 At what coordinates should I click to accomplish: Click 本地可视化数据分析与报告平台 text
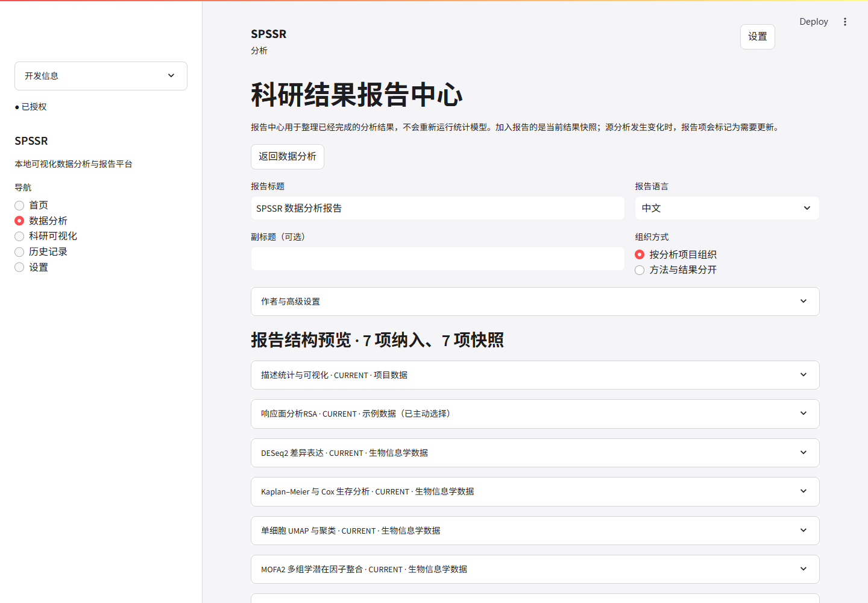74,164
